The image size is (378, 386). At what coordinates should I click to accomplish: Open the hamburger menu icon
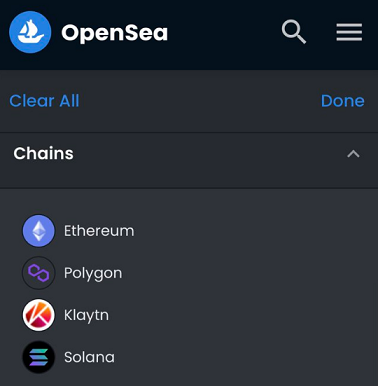pos(349,32)
